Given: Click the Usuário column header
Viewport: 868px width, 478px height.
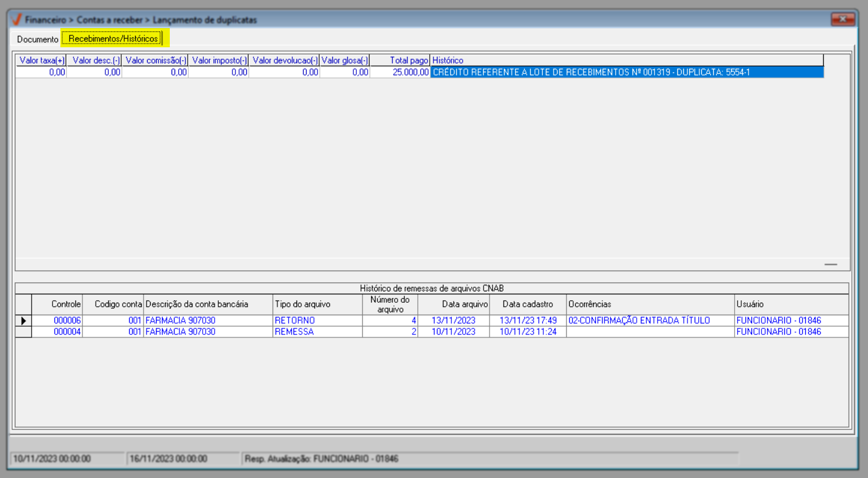Looking at the screenshot, I should (791, 305).
